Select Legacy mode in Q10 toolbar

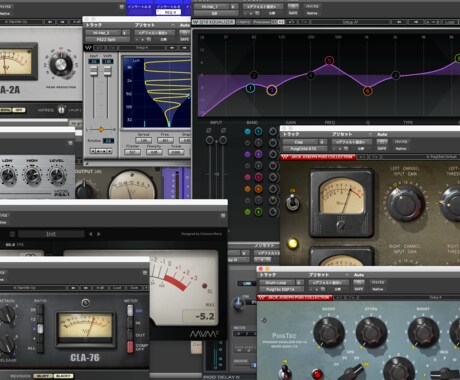click(x=244, y=22)
